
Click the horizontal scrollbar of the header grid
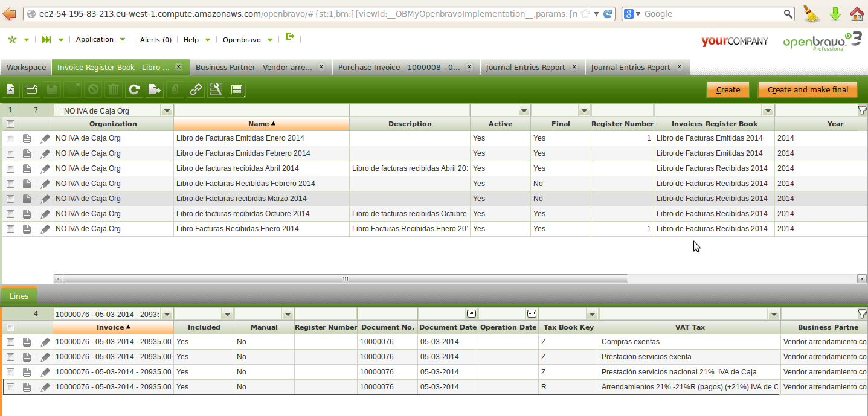[x=345, y=279]
